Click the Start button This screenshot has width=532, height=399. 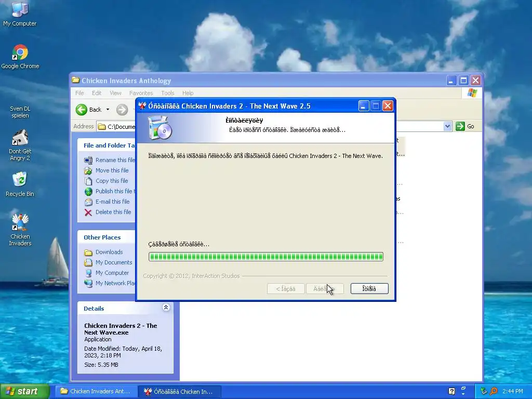[25, 391]
